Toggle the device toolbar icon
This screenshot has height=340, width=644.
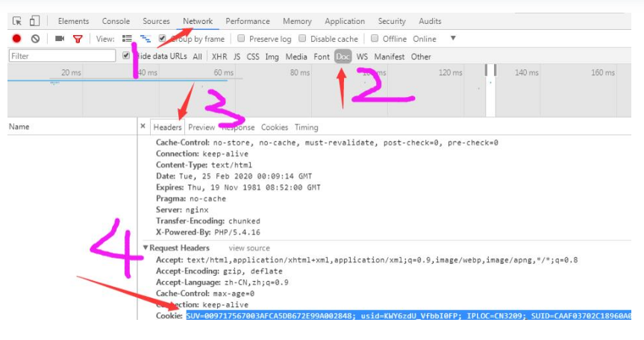(x=34, y=22)
